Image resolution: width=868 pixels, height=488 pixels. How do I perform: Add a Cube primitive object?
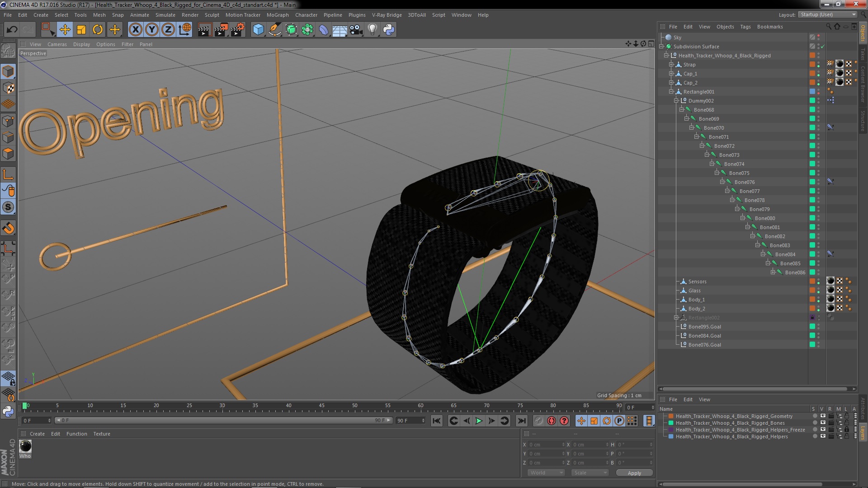(258, 30)
